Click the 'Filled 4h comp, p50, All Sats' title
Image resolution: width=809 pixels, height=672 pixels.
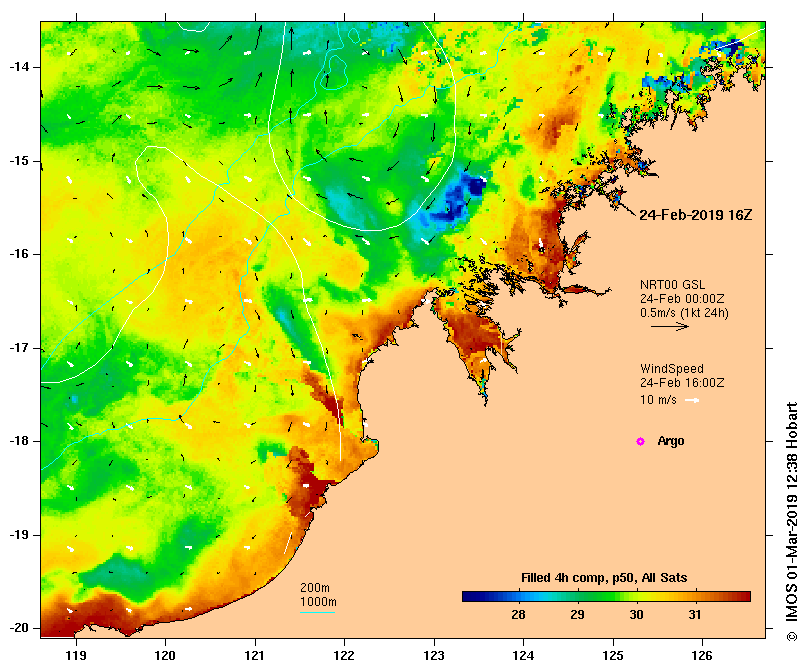point(604,578)
